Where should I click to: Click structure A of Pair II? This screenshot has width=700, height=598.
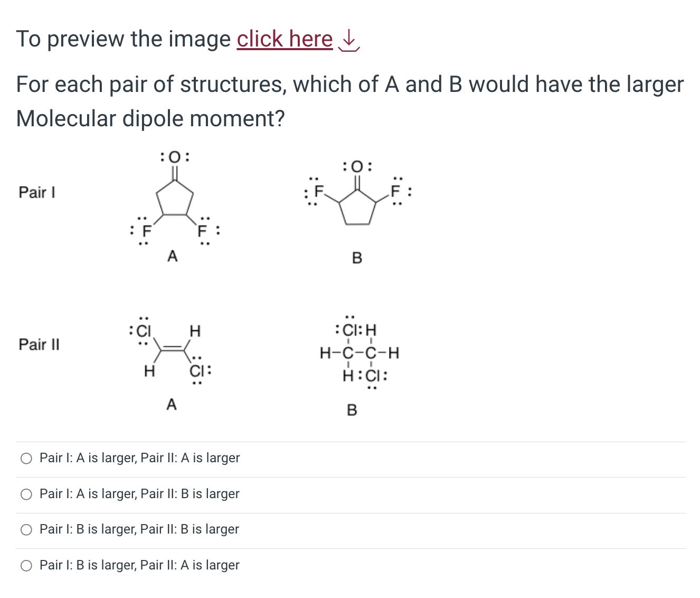[172, 349]
